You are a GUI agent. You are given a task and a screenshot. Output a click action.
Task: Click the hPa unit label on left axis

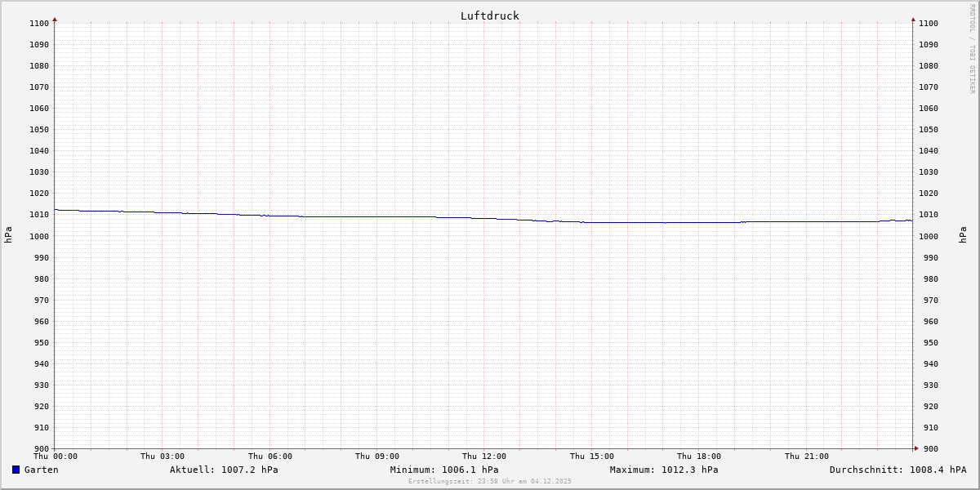[x=8, y=234]
